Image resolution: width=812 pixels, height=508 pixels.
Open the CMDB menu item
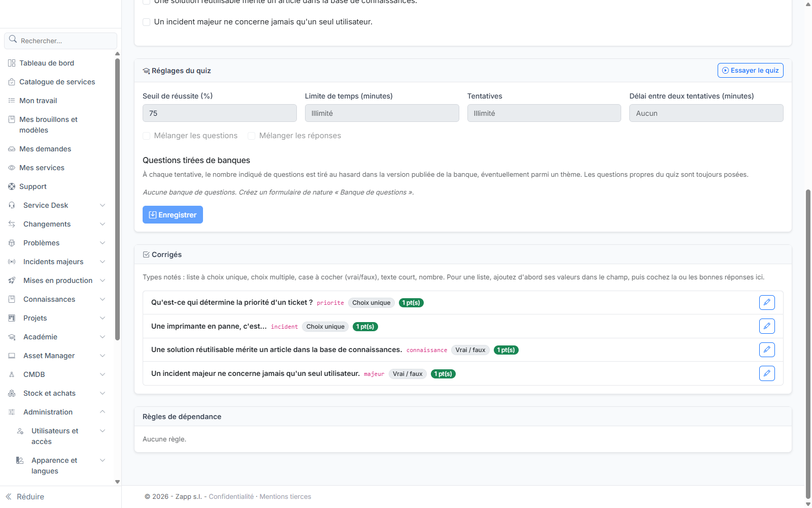tap(57, 374)
